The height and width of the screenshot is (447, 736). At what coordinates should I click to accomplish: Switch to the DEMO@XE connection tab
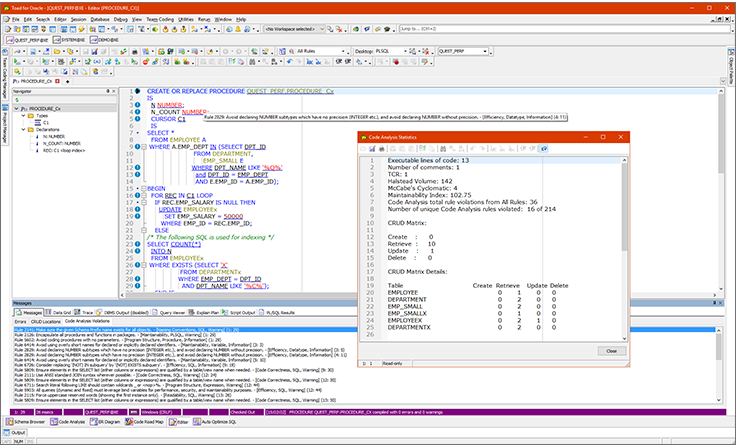point(104,40)
